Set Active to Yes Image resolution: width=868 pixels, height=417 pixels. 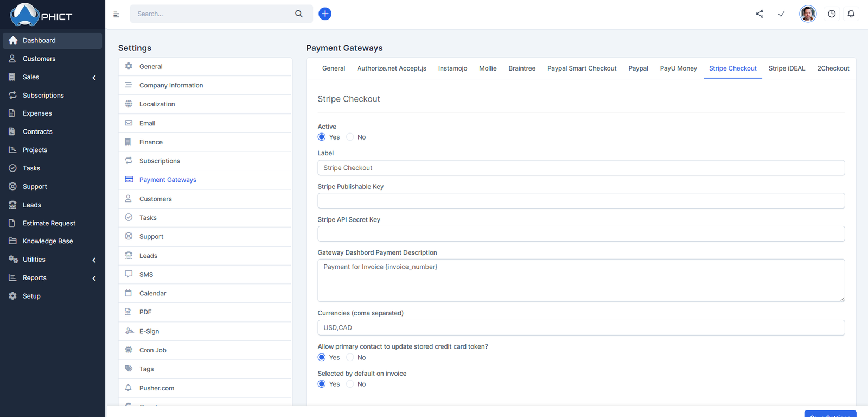click(322, 137)
